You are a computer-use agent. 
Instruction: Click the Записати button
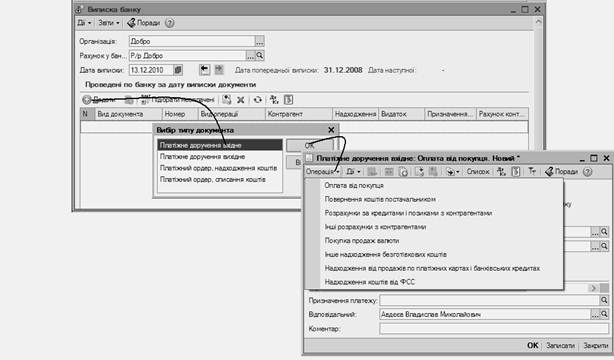click(x=560, y=346)
